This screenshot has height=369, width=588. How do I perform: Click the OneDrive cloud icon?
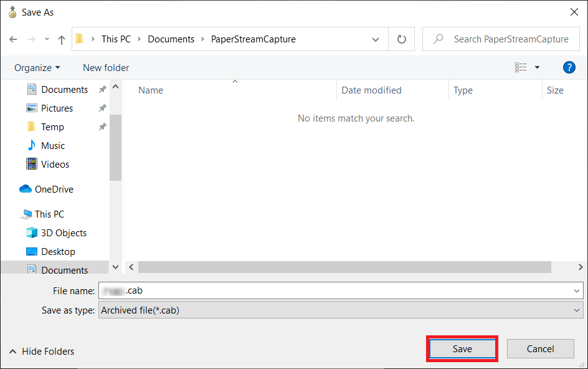coord(26,188)
